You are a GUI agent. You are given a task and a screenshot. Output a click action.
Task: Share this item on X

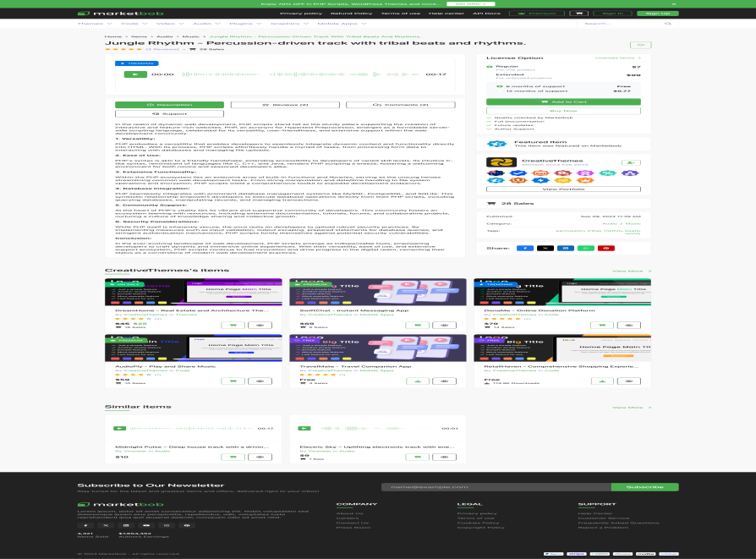[545, 248]
